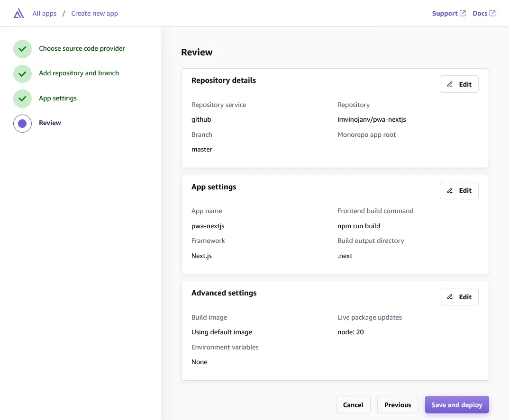Click the pencil icon in App settings
The height and width of the screenshot is (420, 509).
point(450,191)
